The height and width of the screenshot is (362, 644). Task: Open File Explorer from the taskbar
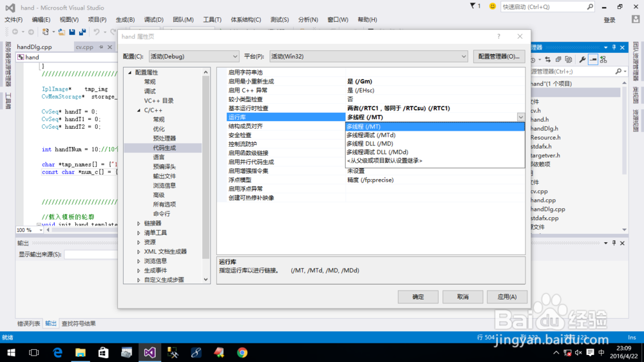pos(80,352)
